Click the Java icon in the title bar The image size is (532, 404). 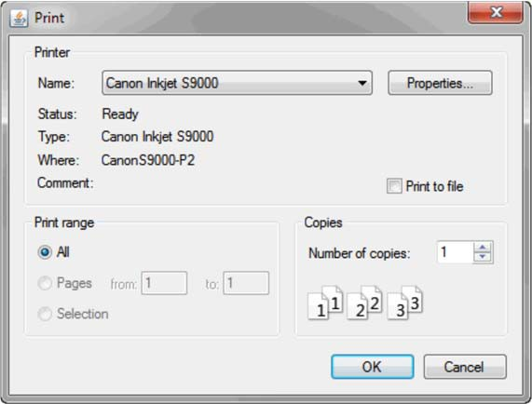[x=19, y=18]
